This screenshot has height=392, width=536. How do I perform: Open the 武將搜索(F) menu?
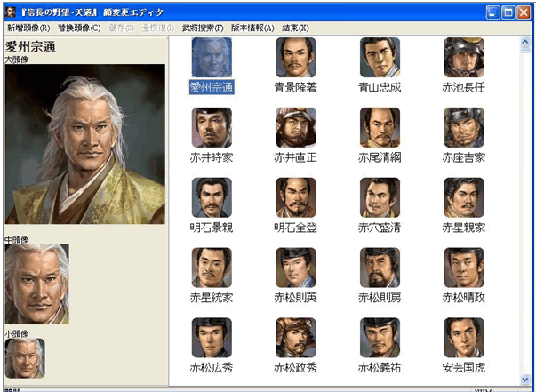tap(203, 28)
